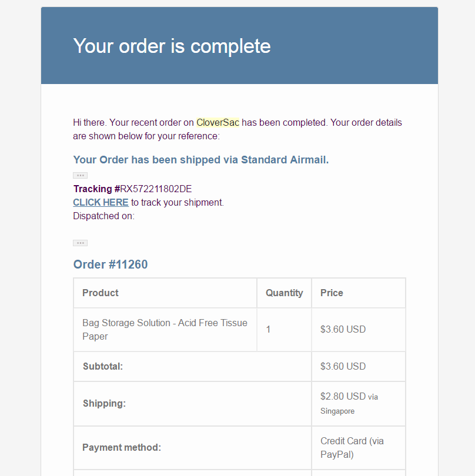Viewport: 475px width, 476px height.
Task: Click the shipped via Standard Airmail heading
Action: (x=200, y=160)
